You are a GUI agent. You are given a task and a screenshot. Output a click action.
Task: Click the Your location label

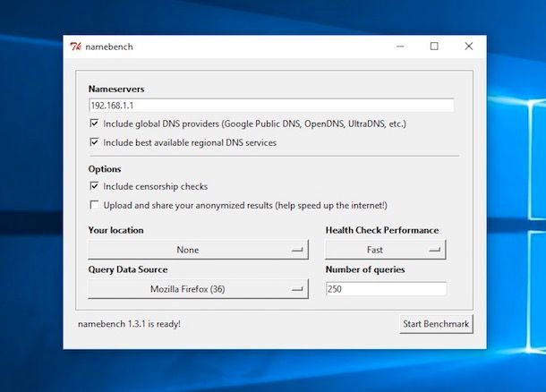click(x=116, y=230)
